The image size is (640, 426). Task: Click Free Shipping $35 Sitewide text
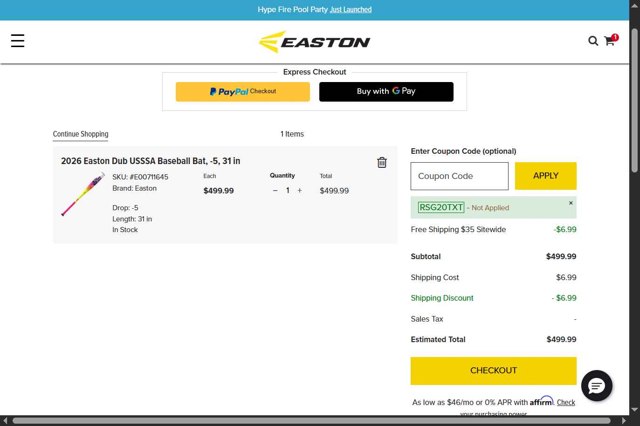click(x=458, y=229)
